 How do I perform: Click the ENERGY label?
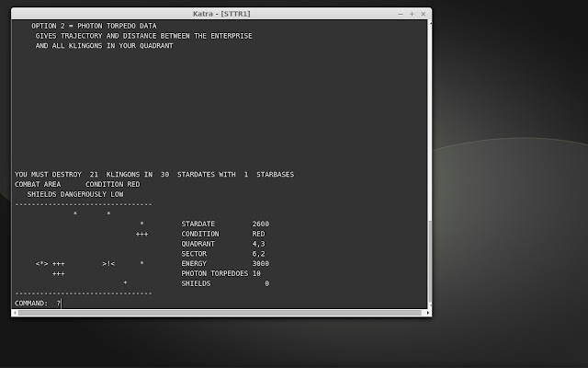(194, 263)
